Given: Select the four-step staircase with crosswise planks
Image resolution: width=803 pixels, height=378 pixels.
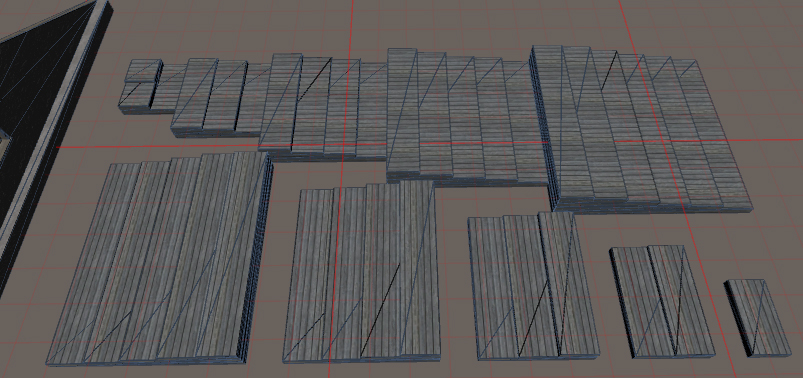Looking at the screenshot, I should [323, 107].
